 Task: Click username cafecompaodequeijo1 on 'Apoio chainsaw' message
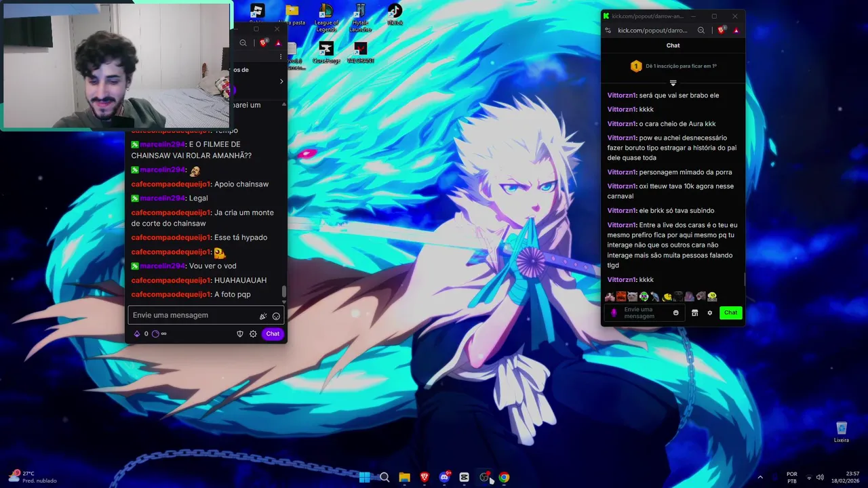pos(172,184)
